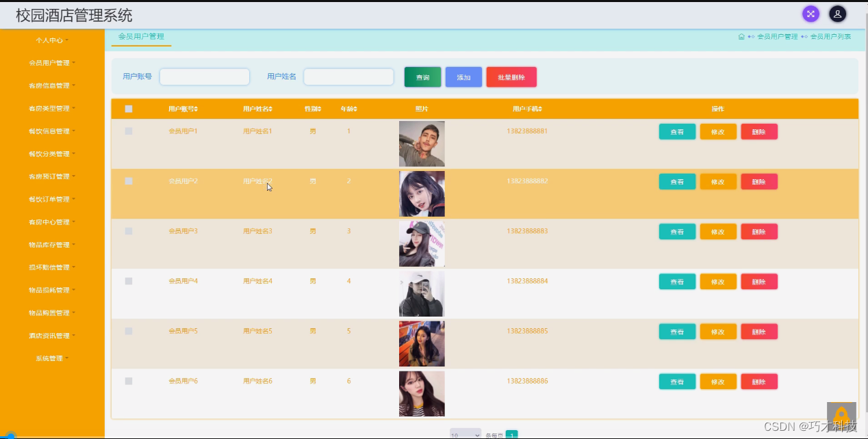This screenshot has height=439, width=868.
Task: Open the photo thumbnail of 会员用户2
Action: click(422, 194)
